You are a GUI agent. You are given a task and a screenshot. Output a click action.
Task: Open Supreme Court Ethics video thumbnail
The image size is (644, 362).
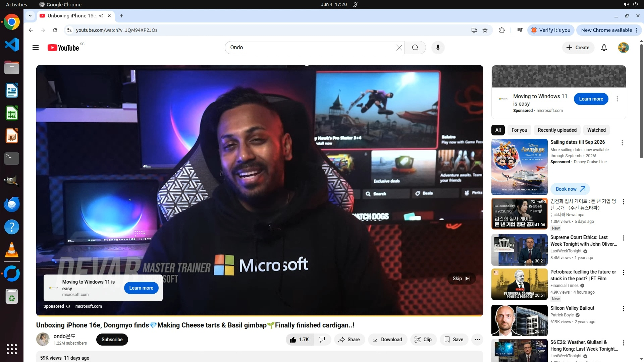(x=519, y=250)
